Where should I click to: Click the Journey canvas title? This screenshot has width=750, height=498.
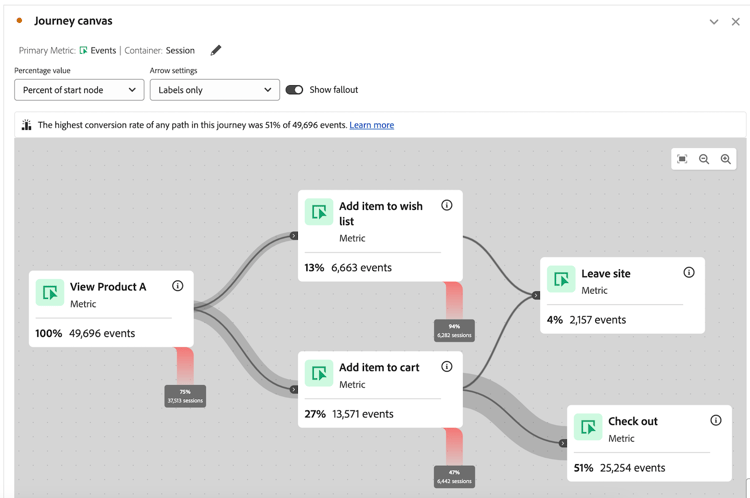[73, 21]
